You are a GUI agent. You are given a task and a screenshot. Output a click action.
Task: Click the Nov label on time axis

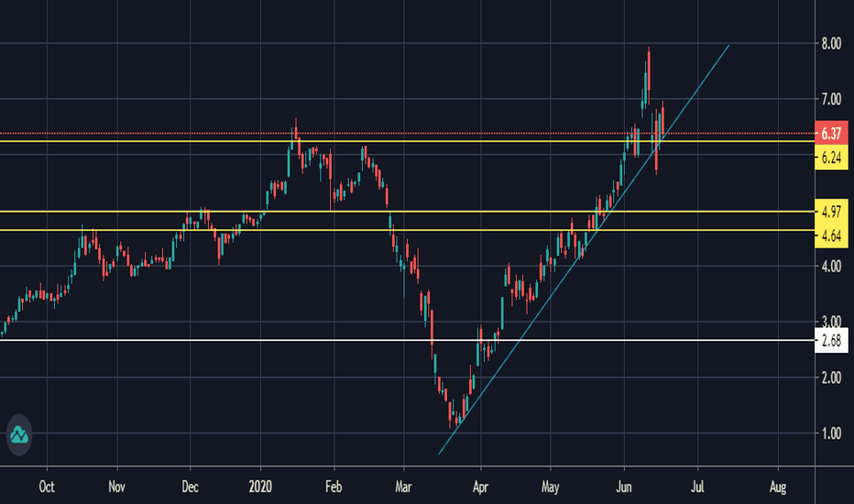click(x=117, y=487)
